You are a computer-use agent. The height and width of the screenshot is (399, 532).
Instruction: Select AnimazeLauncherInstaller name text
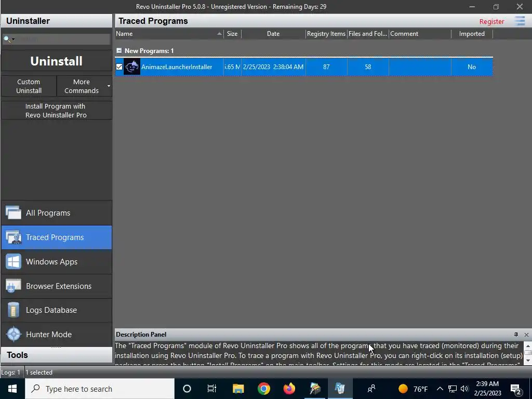coord(177,67)
